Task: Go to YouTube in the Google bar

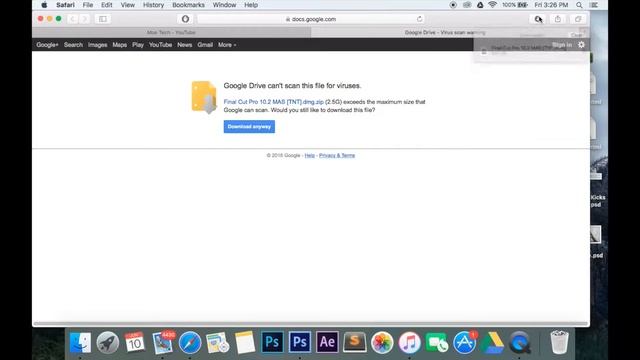Action: pyautogui.click(x=160, y=45)
